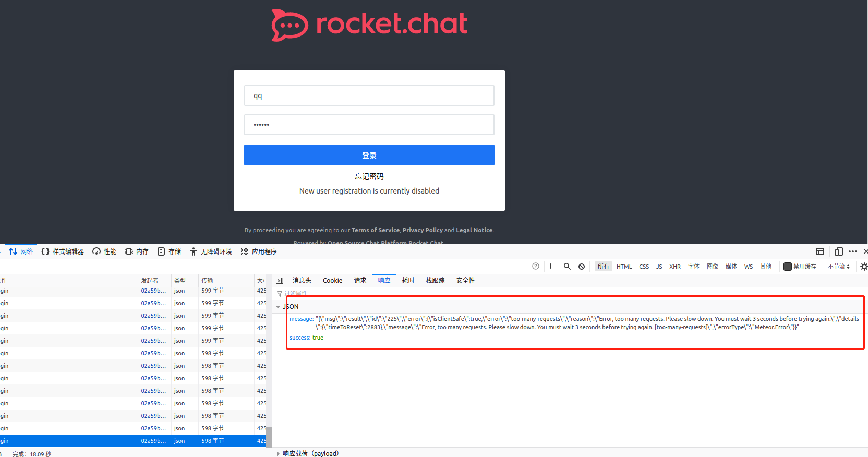868x457 pixels.
Task: Open the throttling dropdown
Action: coord(839,267)
